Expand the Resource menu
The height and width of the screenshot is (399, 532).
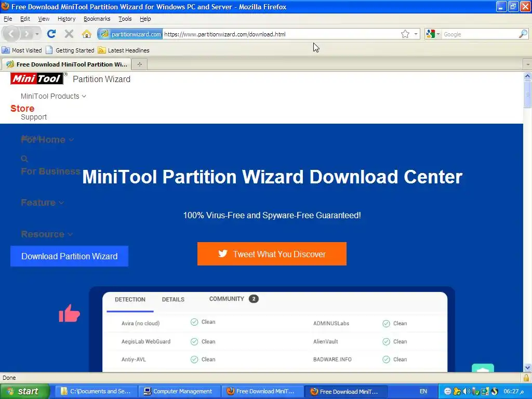click(47, 234)
